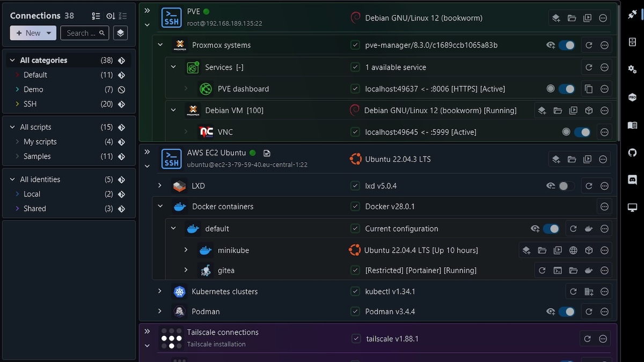Screen dimensions: 644x362
Task: Disable the Podman toggle switch
Action: coord(566,312)
